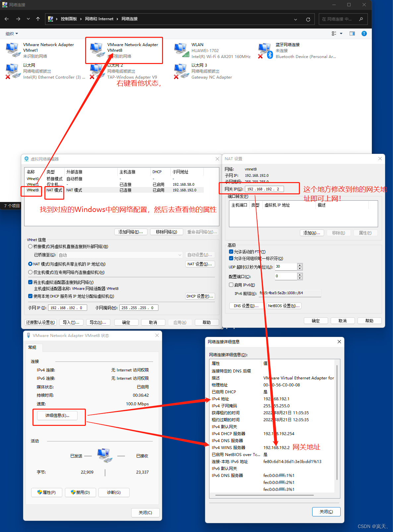
Task: Toggle connect host virtual adapter checkbox
Action: (30, 282)
